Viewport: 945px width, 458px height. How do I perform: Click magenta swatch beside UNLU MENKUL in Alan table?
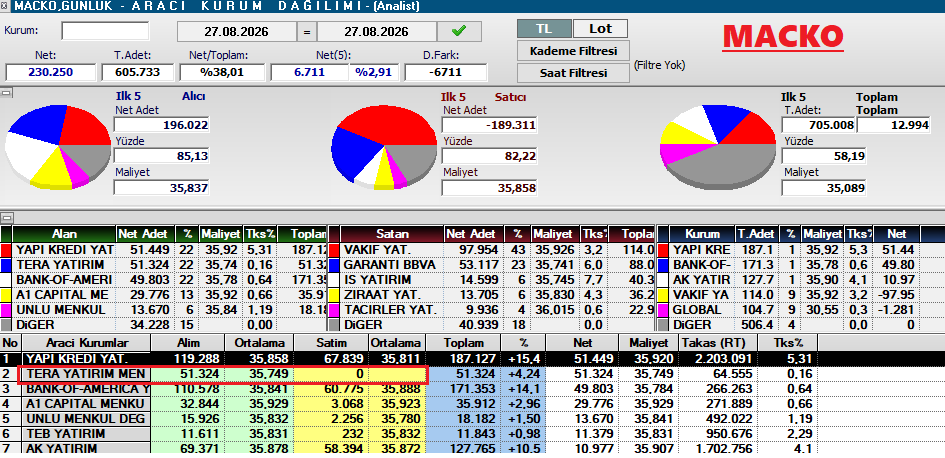coord(7,310)
